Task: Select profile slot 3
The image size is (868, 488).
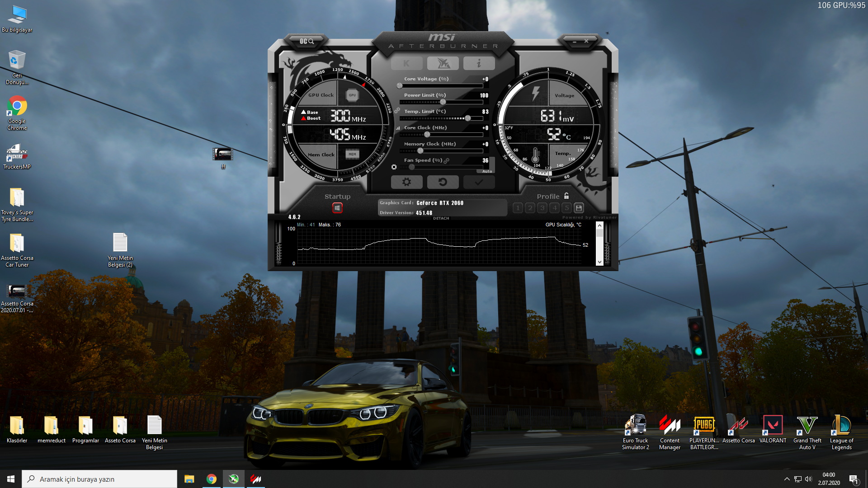Action: tap(542, 208)
